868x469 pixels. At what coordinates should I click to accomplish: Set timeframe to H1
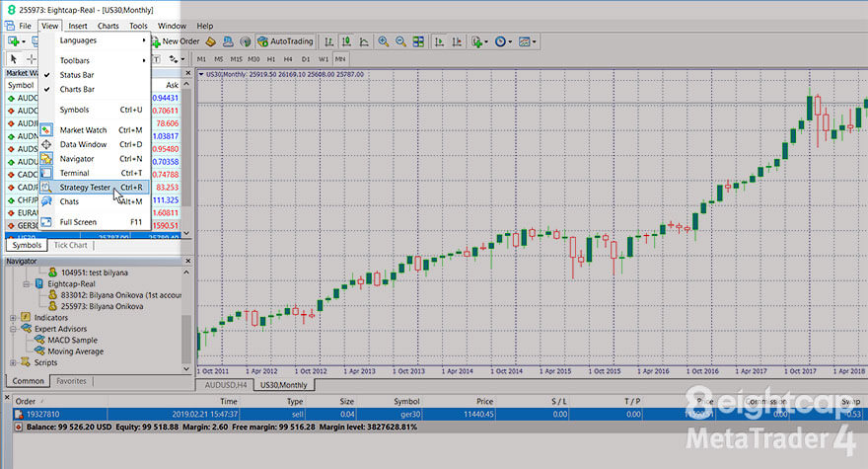pos(271,59)
